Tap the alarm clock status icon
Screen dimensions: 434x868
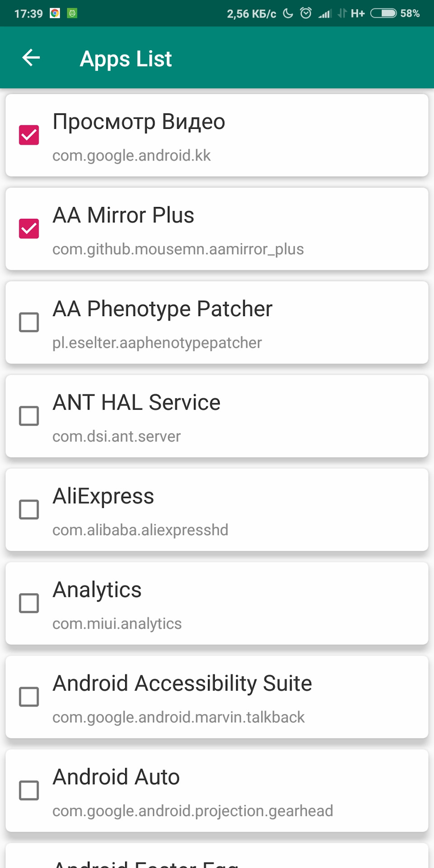pyautogui.click(x=306, y=14)
